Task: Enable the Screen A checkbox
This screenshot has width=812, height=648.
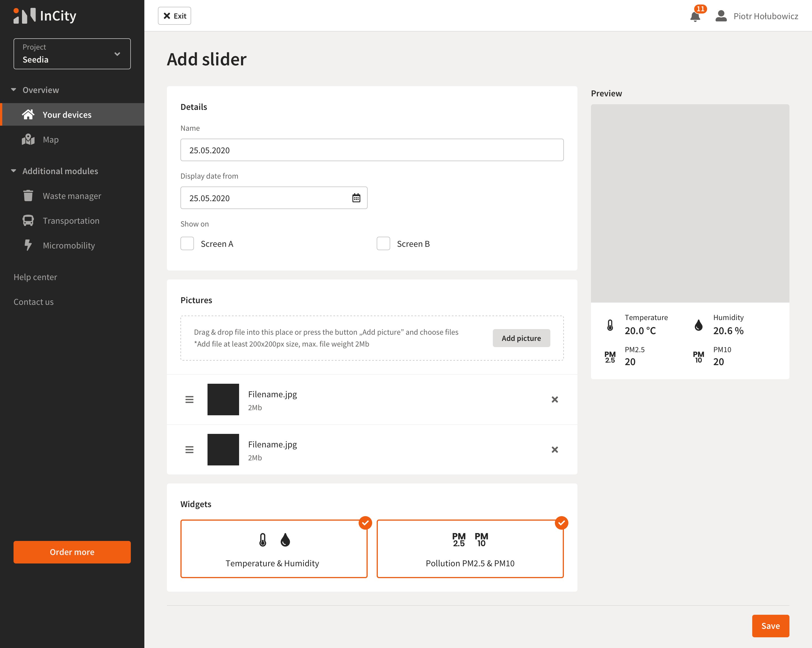Action: (x=187, y=243)
